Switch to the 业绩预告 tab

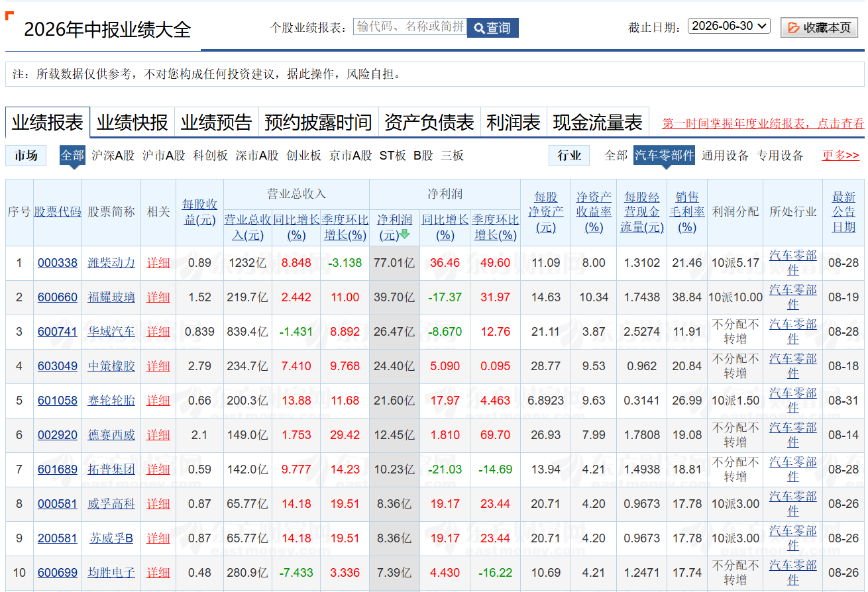point(216,123)
